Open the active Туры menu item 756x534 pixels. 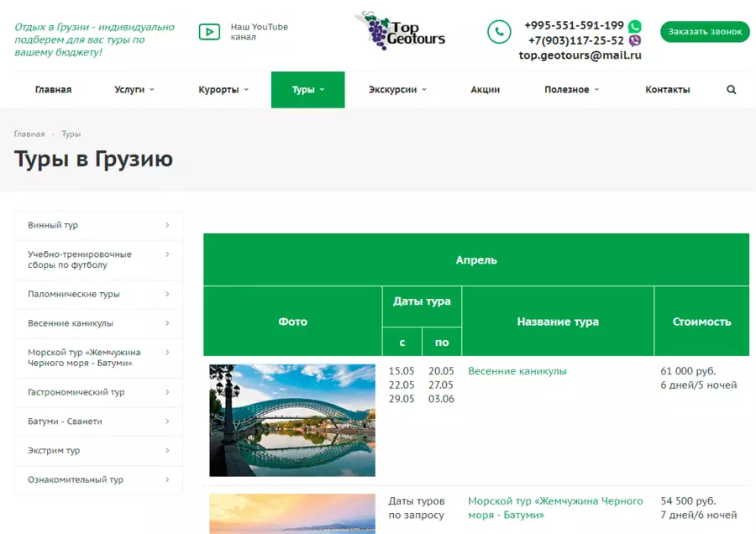coord(307,90)
